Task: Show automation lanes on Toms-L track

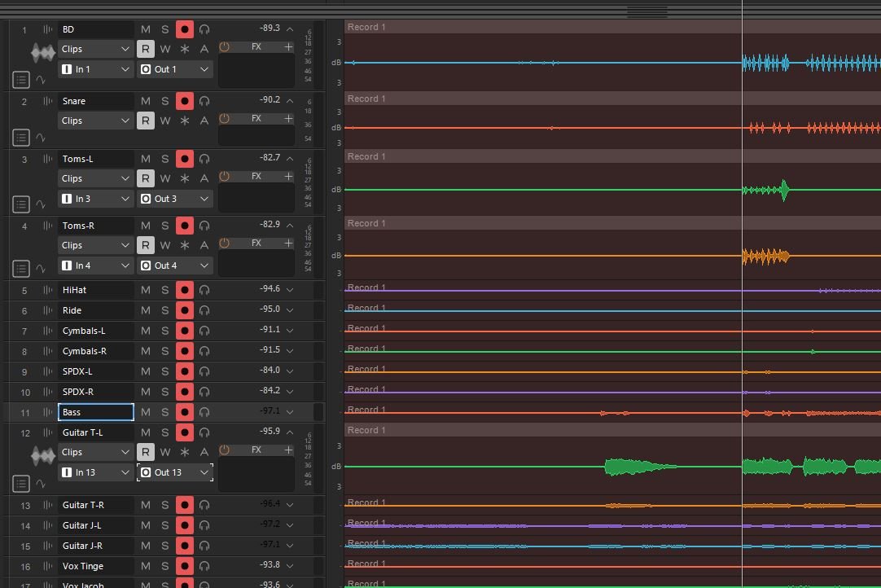Action: tap(41, 204)
